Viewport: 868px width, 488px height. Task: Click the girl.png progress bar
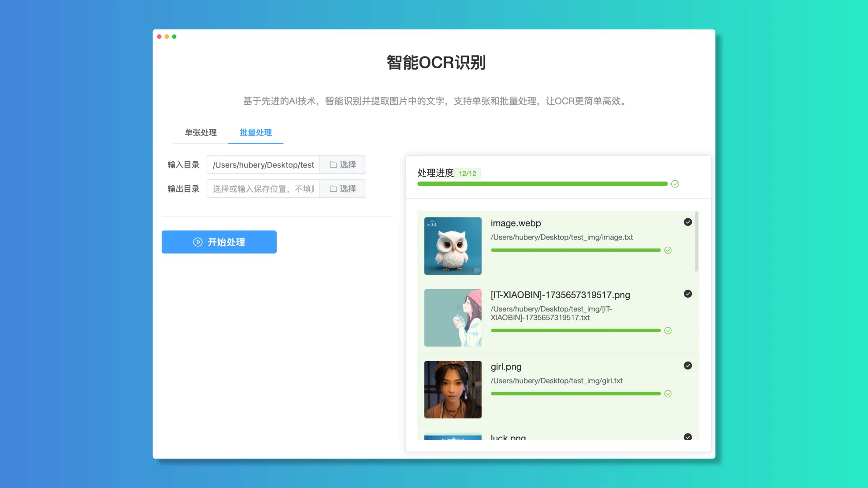(576, 394)
